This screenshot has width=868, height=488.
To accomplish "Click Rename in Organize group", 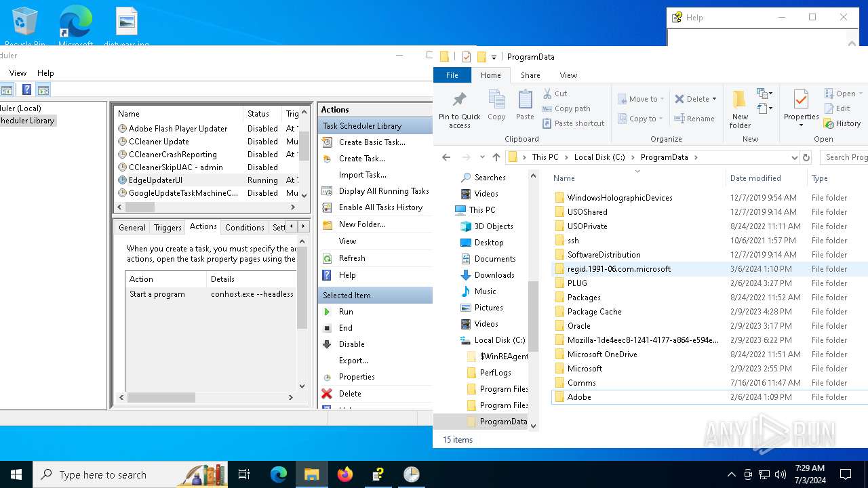I will pos(694,119).
